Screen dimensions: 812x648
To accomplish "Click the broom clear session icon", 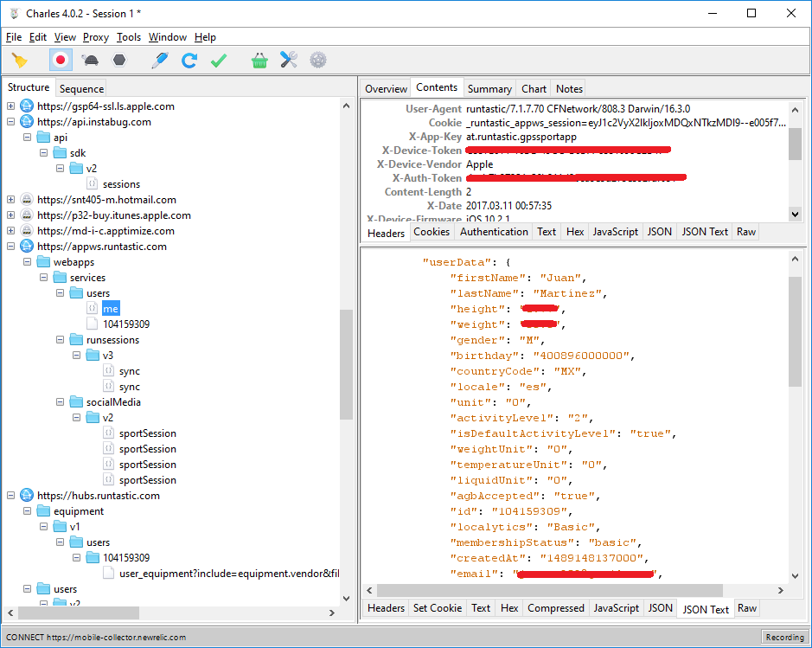I will click(19, 61).
